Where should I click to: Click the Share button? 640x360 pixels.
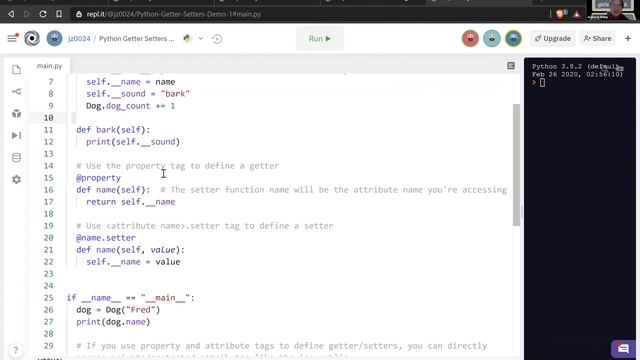point(598,38)
